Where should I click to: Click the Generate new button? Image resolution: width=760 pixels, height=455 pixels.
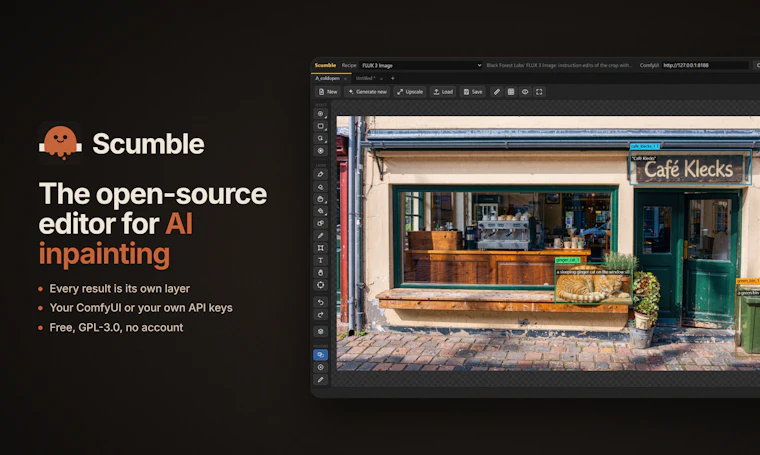[x=368, y=92]
